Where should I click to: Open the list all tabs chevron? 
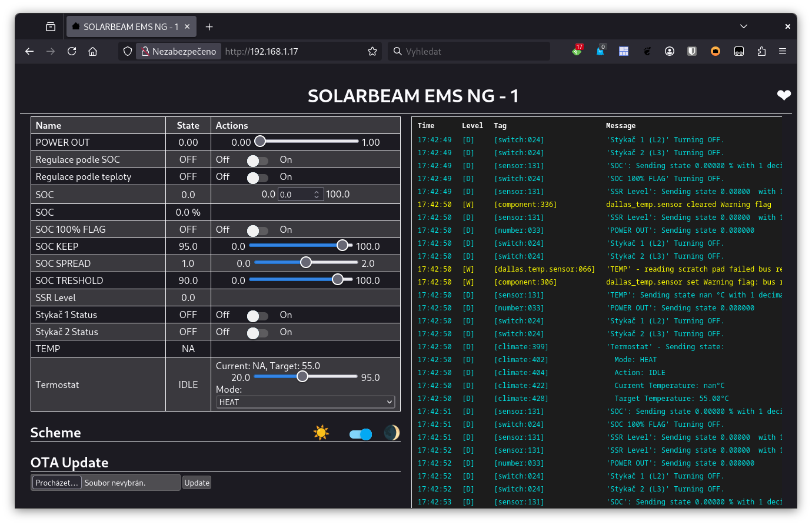744,26
